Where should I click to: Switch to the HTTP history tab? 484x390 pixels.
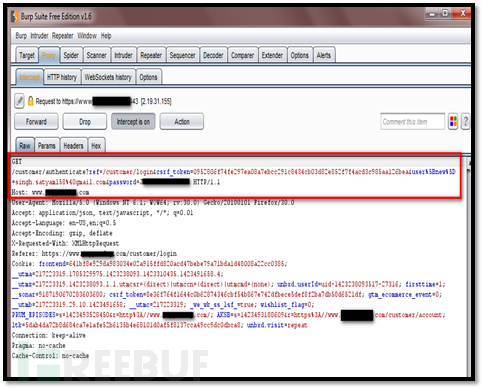(x=62, y=77)
